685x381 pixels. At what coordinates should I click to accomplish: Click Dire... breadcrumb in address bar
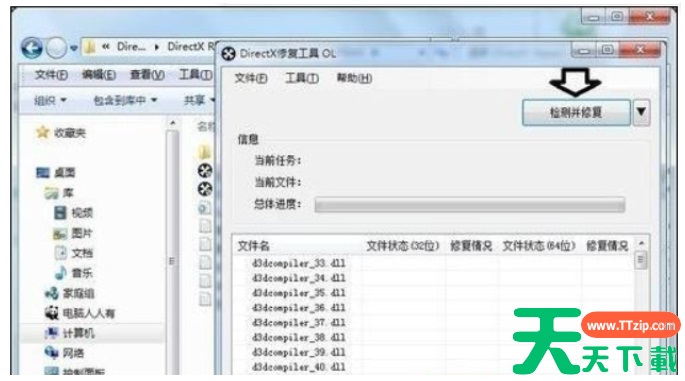131,47
